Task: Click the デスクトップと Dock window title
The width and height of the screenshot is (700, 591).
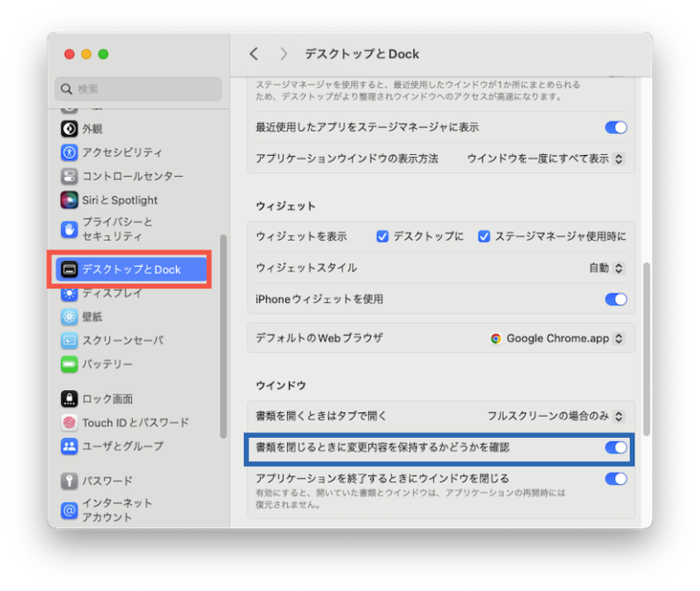Action: pos(362,54)
